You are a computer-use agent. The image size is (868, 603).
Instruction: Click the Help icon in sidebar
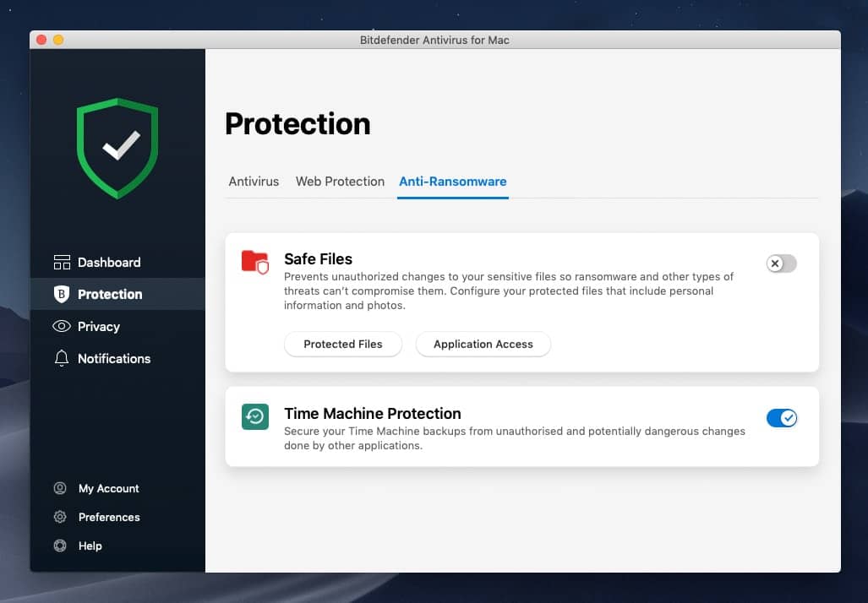click(x=59, y=546)
